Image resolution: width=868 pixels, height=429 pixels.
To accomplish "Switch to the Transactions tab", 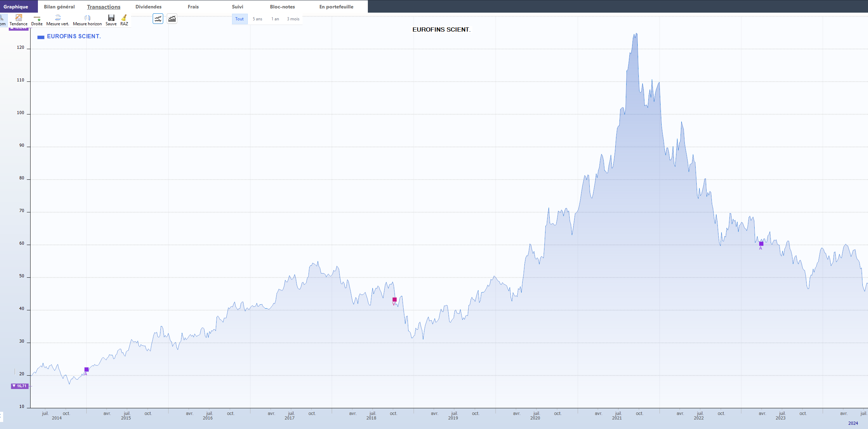I will point(104,7).
